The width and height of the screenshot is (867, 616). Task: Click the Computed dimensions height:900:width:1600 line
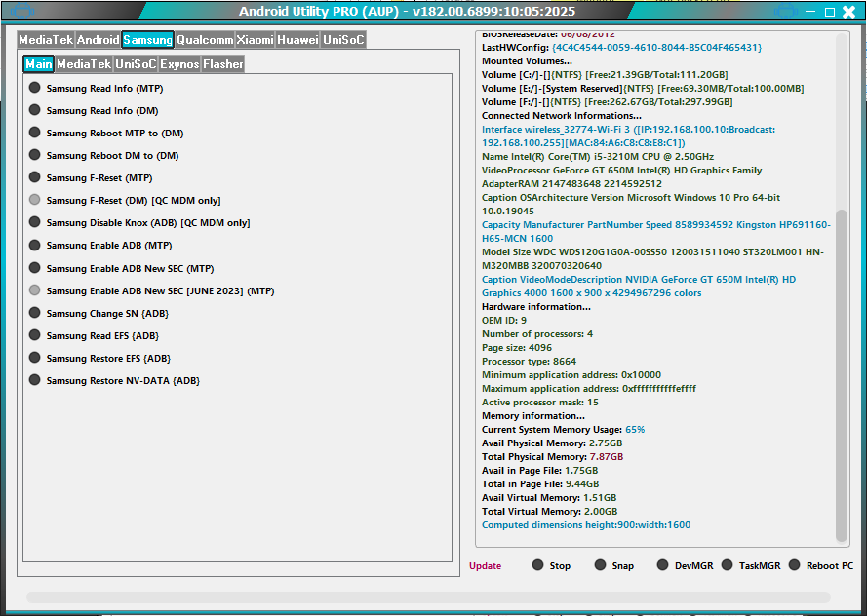tap(586, 524)
